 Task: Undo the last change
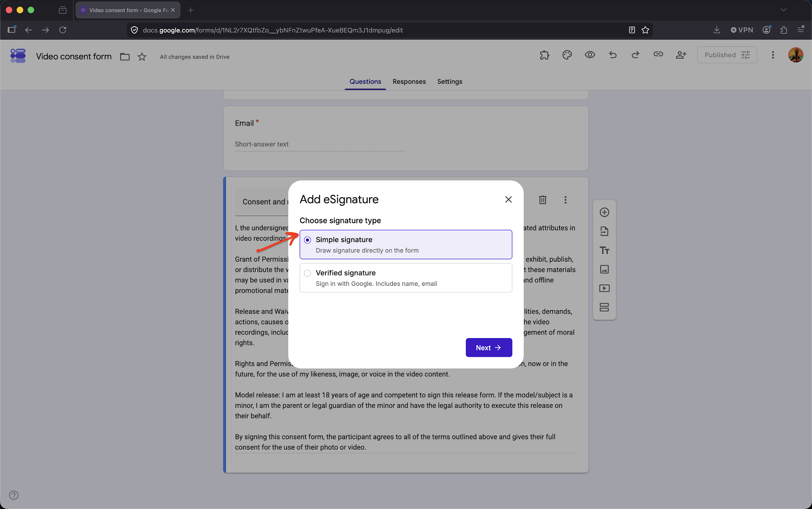613,55
